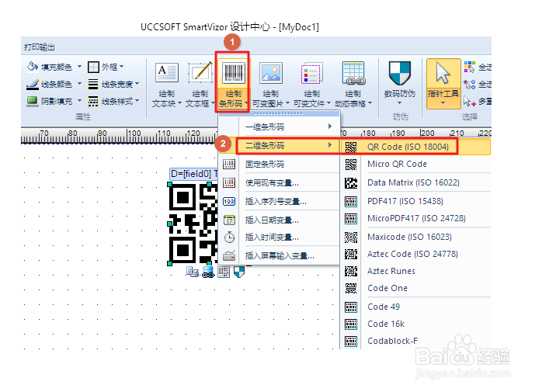The image size is (542, 392).
Task: Choose the 绘制可变文件 variable file tool
Action: pos(312,85)
